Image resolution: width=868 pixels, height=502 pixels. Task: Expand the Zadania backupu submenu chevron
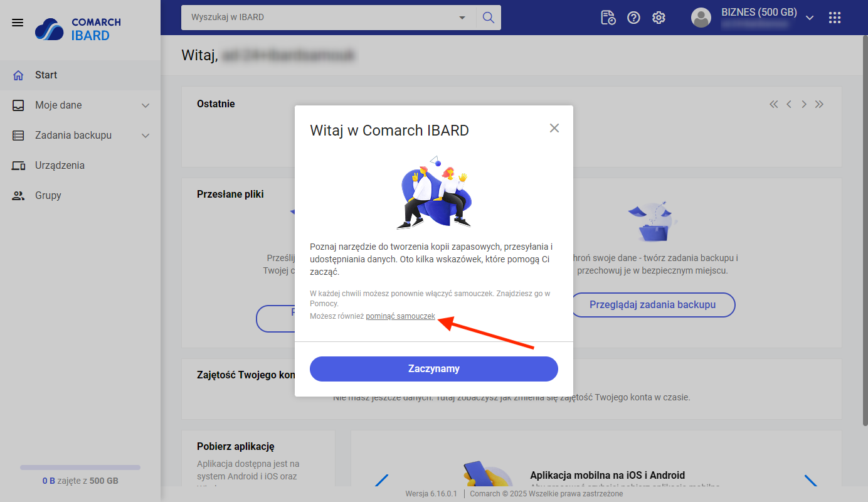146,136
